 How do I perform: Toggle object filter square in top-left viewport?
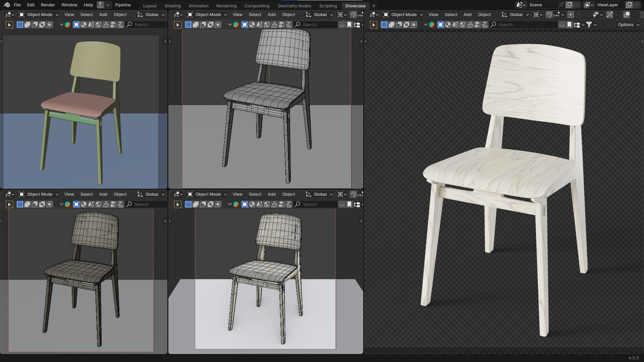click(x=76, y=25)
